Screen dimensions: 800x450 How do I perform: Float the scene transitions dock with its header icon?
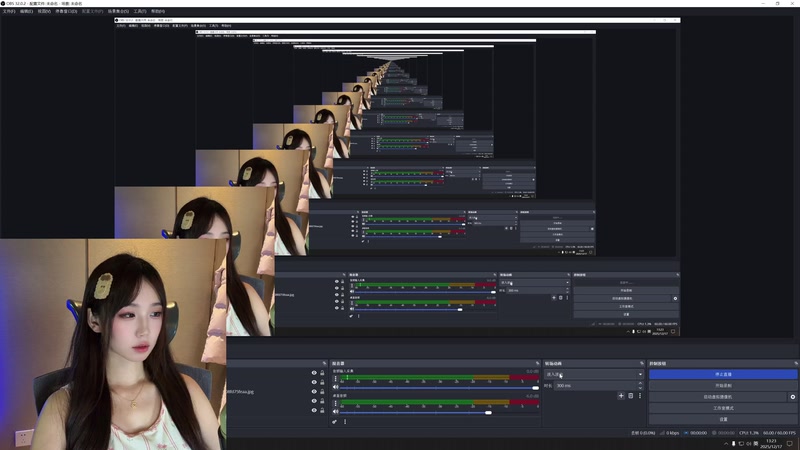tap(642, 363)
